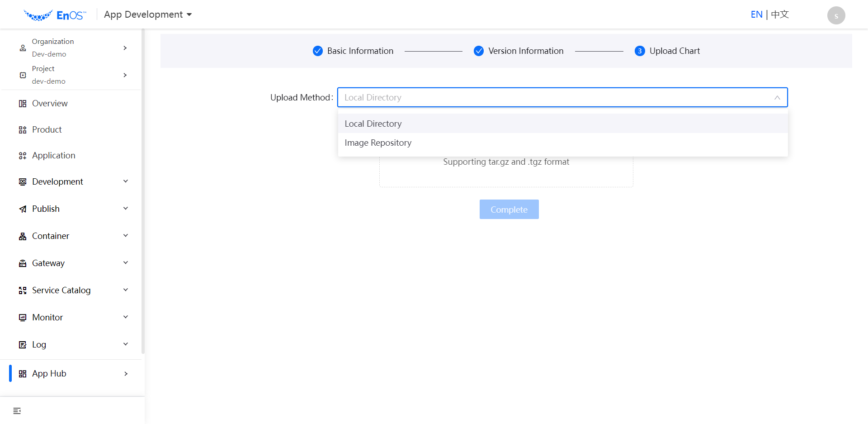Open App Hub in sidebar
Screen dimensions: 868x424
(49, 374)
